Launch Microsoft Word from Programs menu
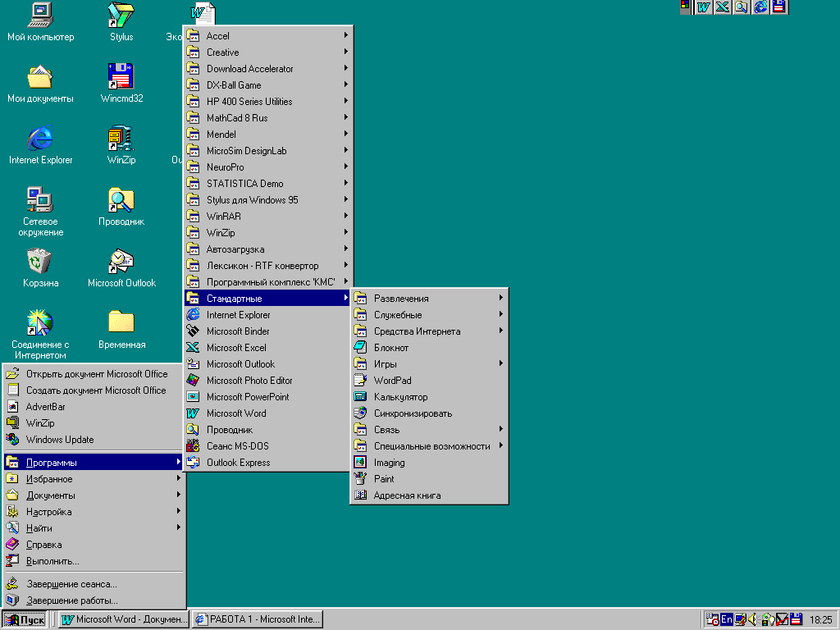The image size is (840, 630). point(267,413)
